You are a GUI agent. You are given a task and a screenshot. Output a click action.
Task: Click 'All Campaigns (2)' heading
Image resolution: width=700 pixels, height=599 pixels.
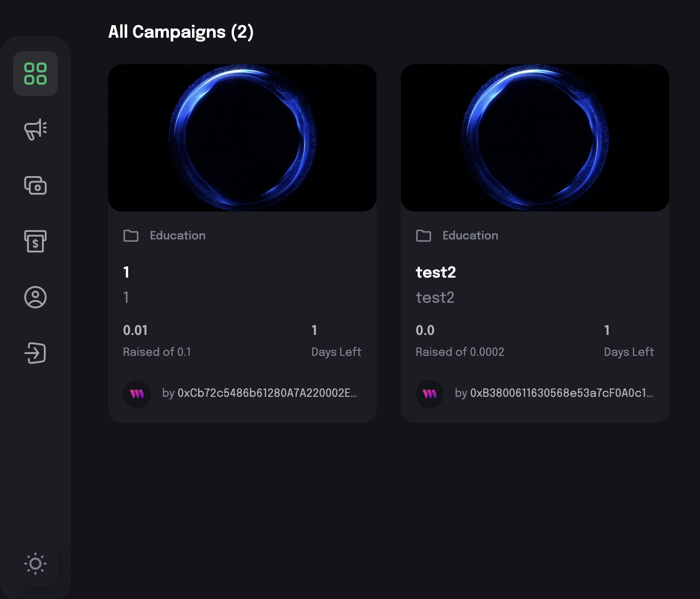tap(181, 32)
